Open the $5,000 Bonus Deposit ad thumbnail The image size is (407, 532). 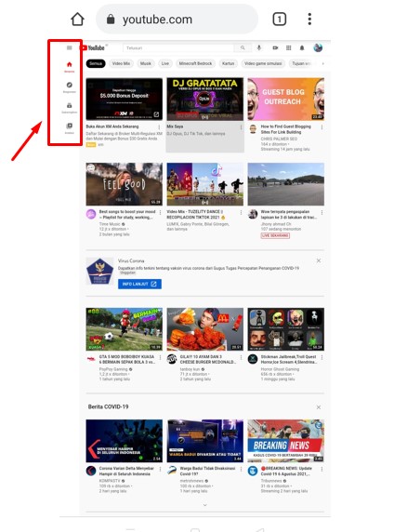[124, 100]
